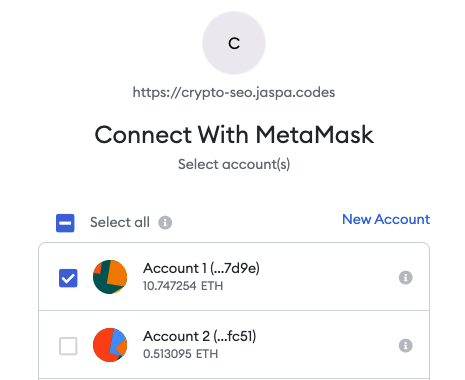The width and height of the screenshot is (465, 380).
Task: Show info for Account 1
Action: click(405, 277)
